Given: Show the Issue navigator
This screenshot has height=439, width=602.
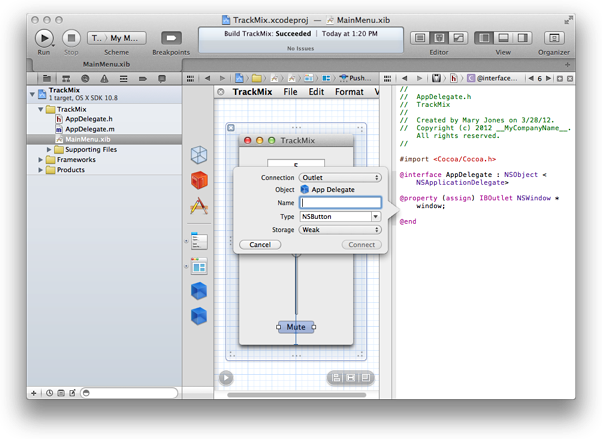Looking at the screenshot, I should pyautogui.click(x=104, y=79).
